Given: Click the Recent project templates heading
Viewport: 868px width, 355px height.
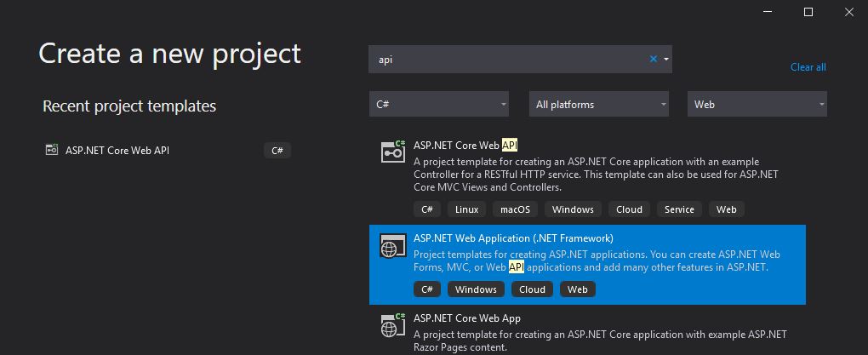Looking at the screenshot, I should (x=129, y=106).
